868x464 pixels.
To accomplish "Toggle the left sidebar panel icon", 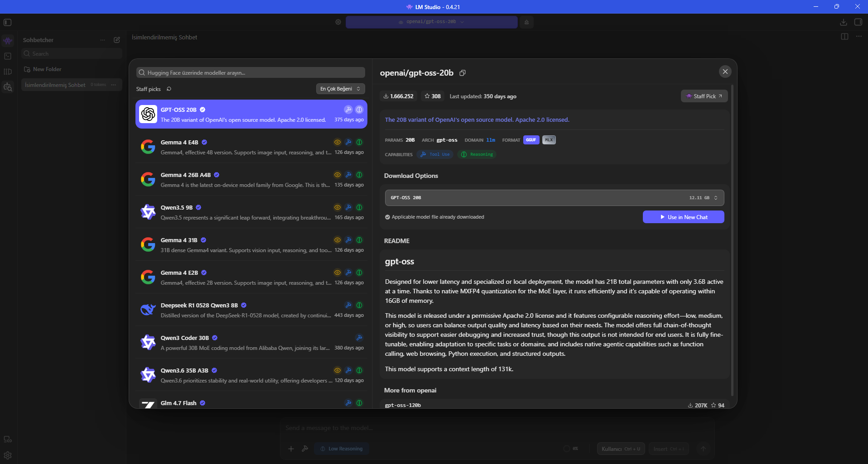I will coord(8,22).
